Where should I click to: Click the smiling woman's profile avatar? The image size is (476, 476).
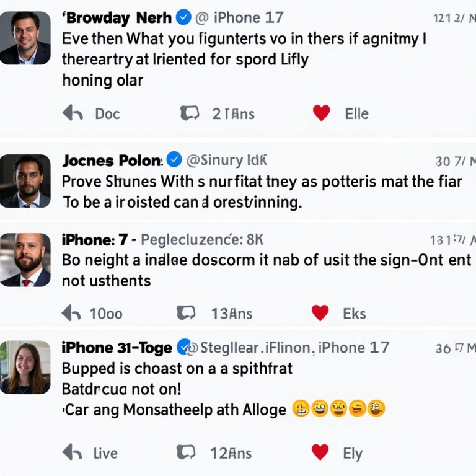pyautogui.click(x=25, y=367)
